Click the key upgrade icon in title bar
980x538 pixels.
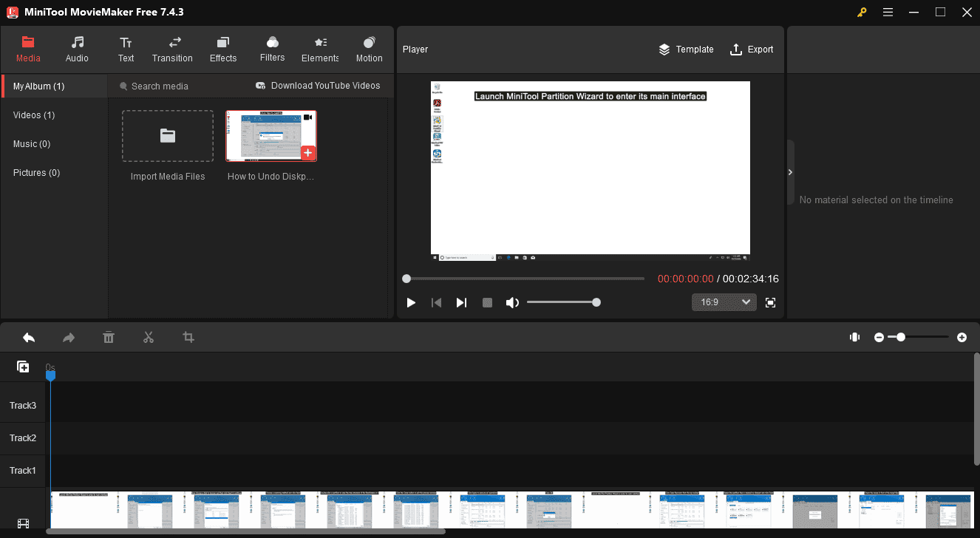tap(861, 12)
